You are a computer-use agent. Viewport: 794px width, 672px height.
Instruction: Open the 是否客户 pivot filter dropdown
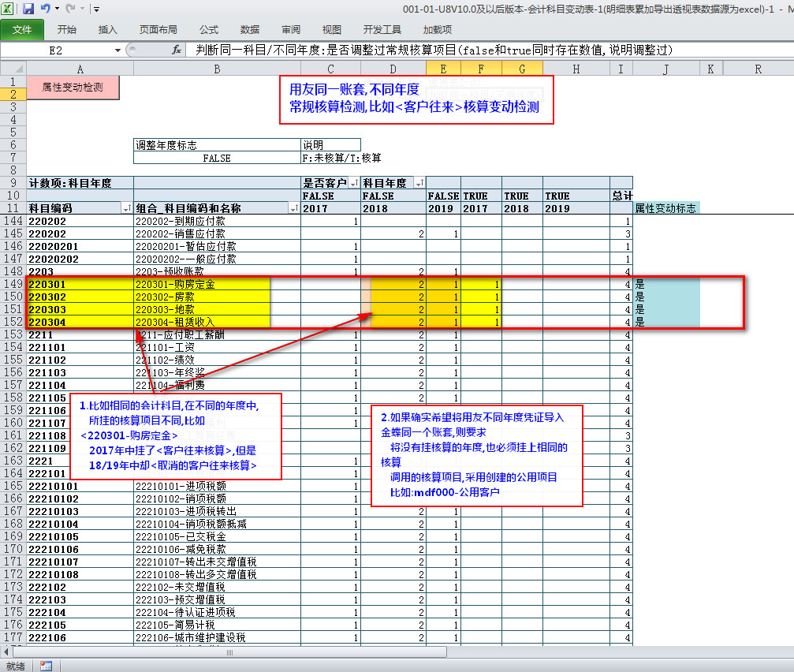click(353, 183)
